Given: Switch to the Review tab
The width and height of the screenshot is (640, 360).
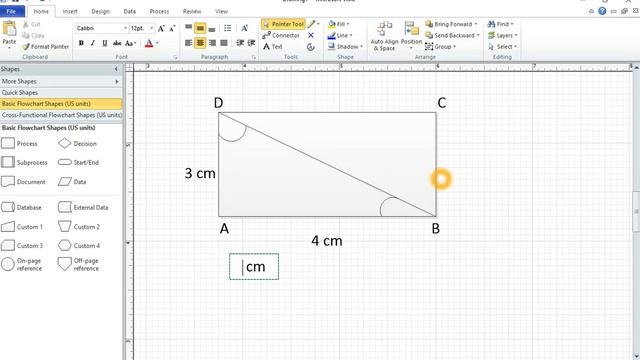Looking at the screenshot, I should (192, 11).
